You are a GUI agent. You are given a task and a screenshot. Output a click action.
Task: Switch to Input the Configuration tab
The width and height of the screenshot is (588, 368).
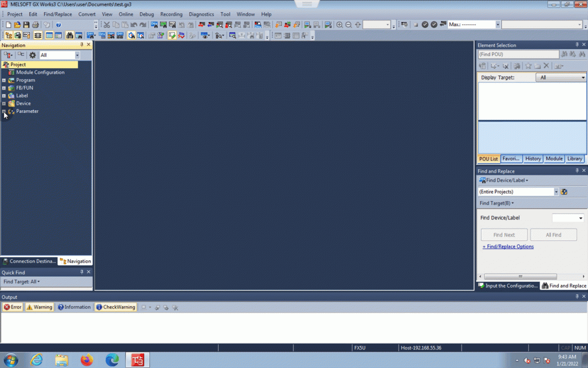click(508, 286)
